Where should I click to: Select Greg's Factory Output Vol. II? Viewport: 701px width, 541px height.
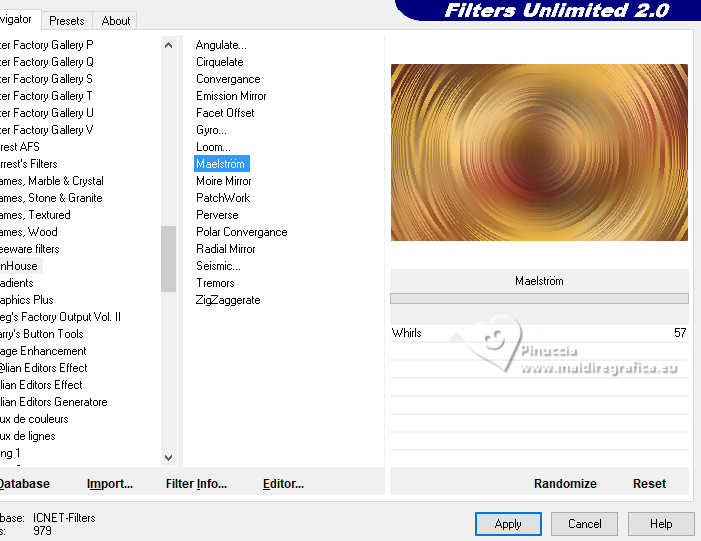(x=60, y=317)
